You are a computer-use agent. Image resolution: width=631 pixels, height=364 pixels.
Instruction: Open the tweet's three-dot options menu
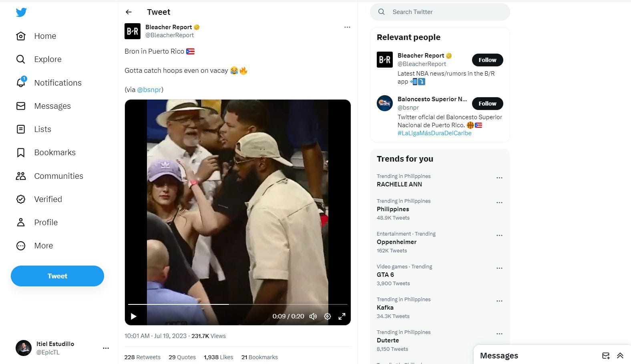347,27
